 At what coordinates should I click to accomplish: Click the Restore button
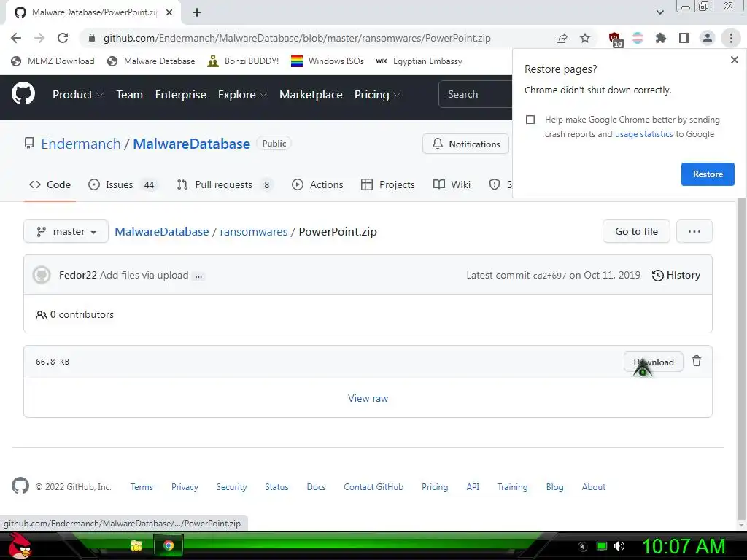pos(708,174)
